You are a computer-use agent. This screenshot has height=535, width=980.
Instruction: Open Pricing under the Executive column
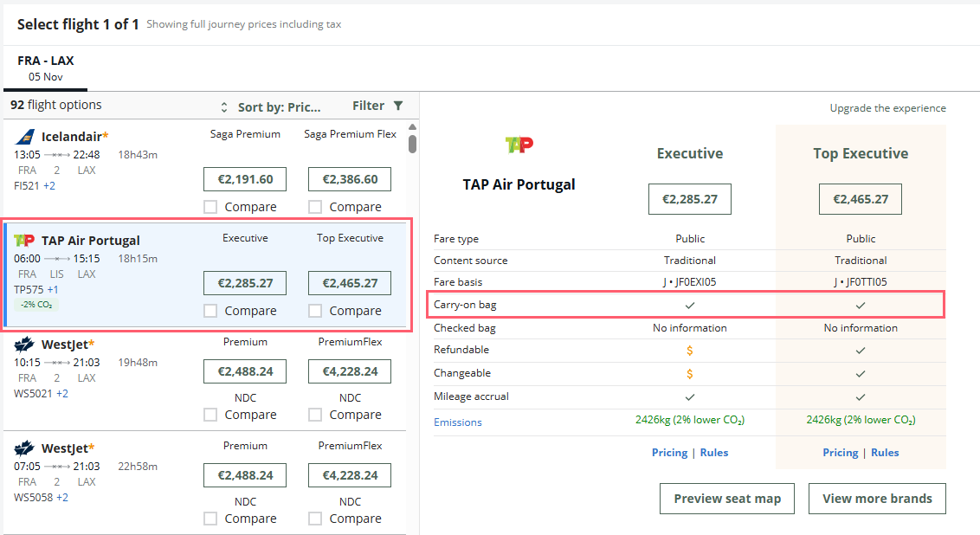[x=669, y=452]
